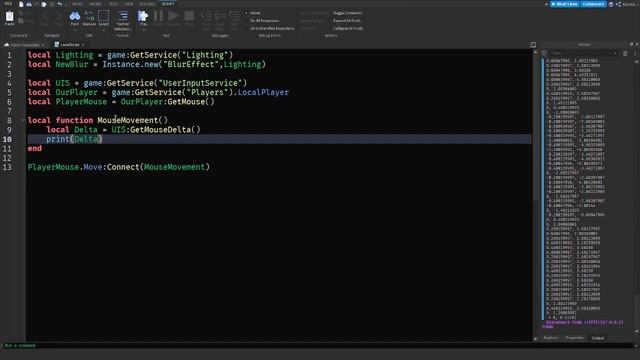Select the On All Exceptions option

tap(264, 20)
